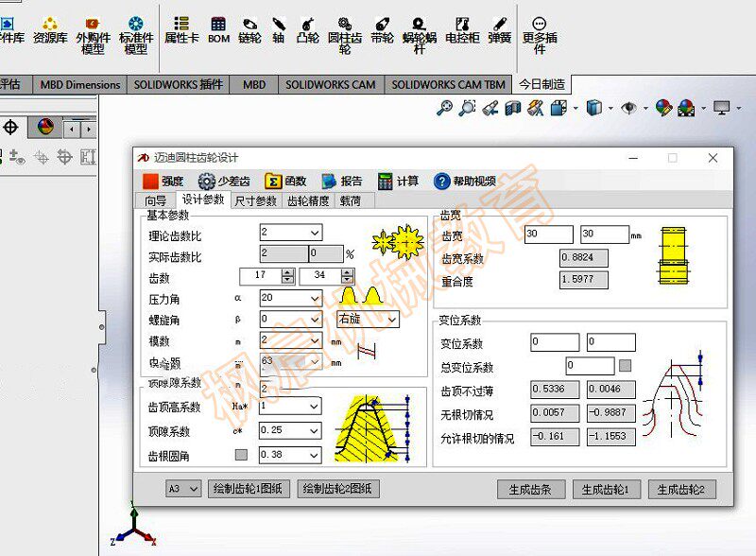
Task: Click 绘制齿轮1图纸 button
Action: click(248, 489)
